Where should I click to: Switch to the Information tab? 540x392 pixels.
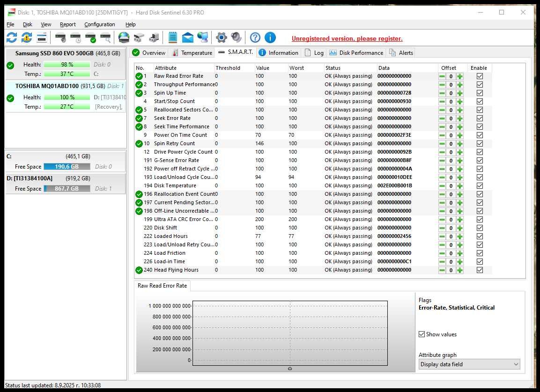click(278, 53)
